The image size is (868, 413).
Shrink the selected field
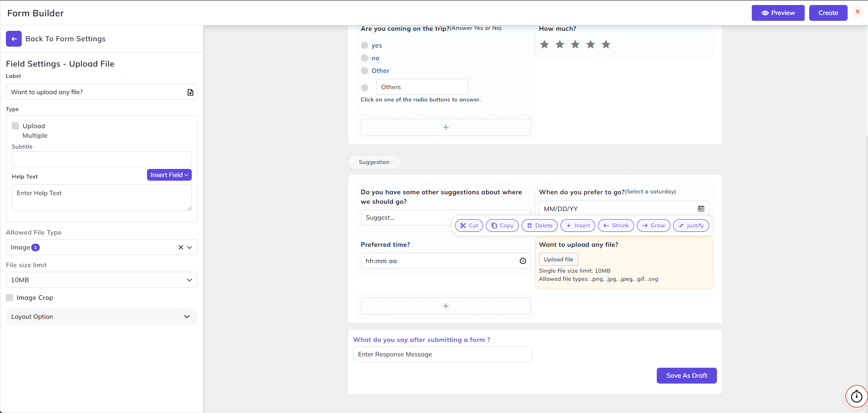(x=616, y=226)
